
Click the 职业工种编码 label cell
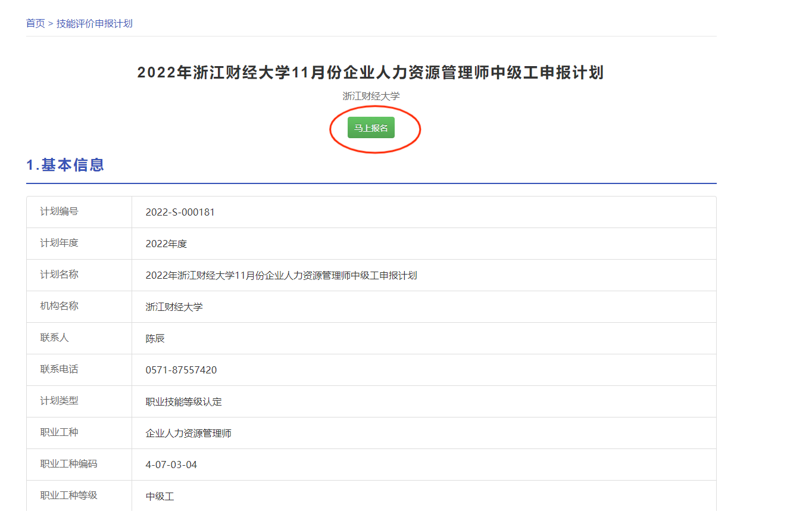pos(79,465)
